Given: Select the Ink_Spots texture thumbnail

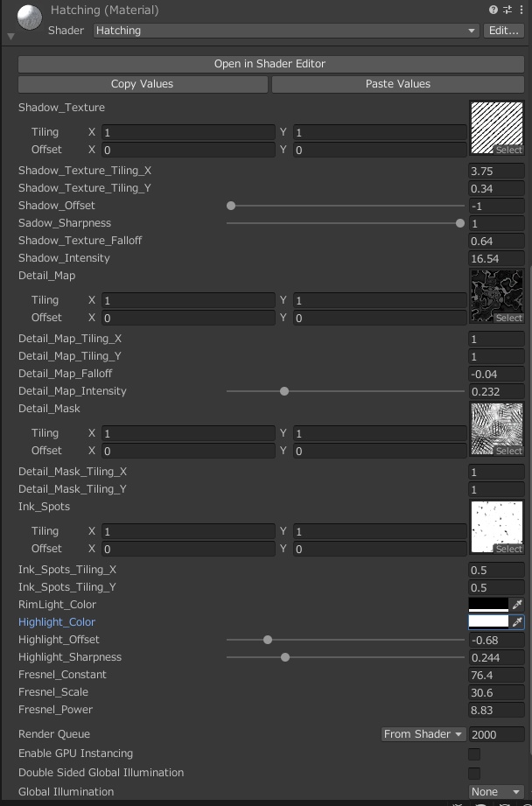Looking at the screenshot, I should [x=496, y=527].
